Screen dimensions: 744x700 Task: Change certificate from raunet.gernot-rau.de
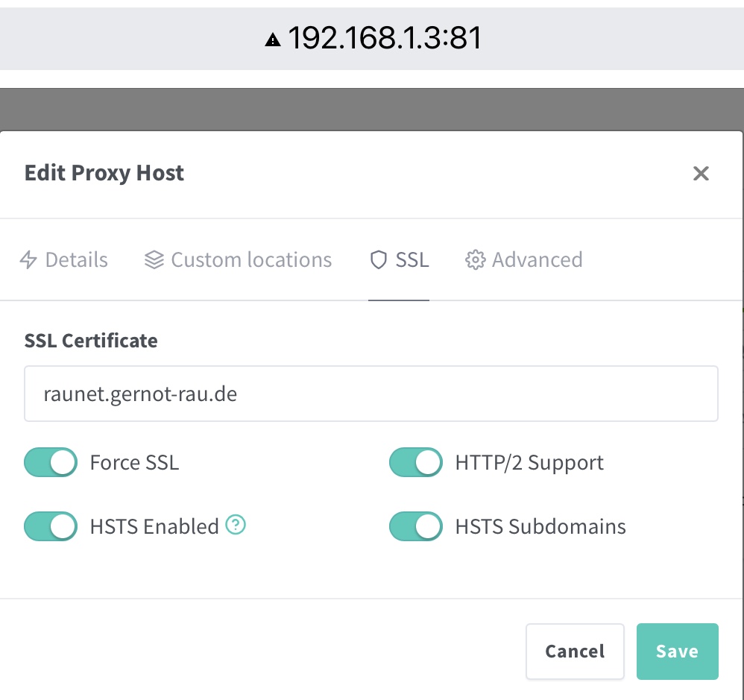coord(371,394)
